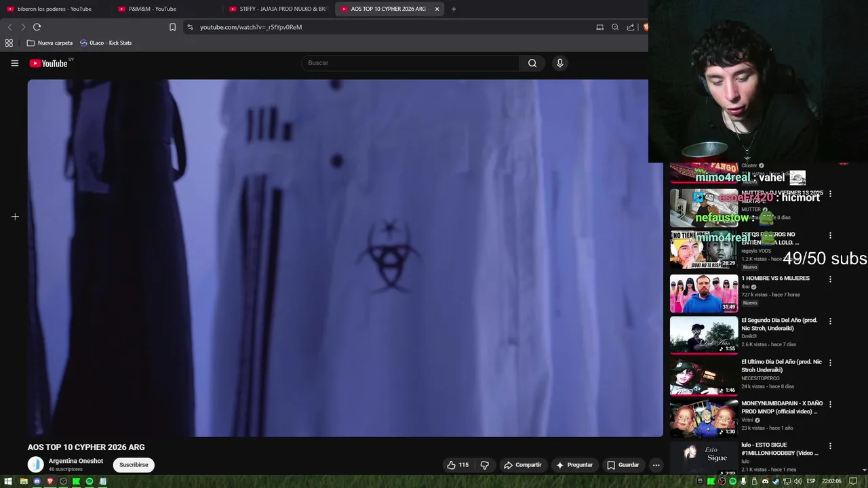This screenshot has height=488, width=868.
Task: Click the search magnifier button
Action: tap(532, 63)
